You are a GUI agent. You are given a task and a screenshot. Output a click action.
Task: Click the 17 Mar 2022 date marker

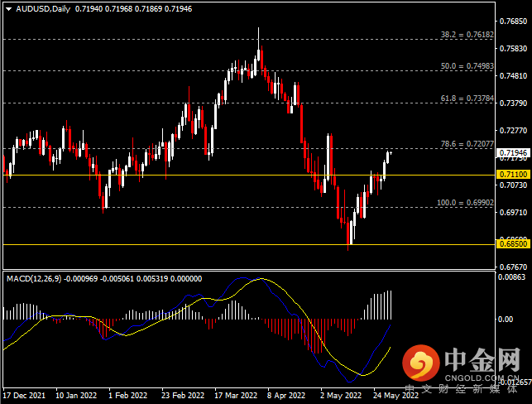[x=236, y=396]
